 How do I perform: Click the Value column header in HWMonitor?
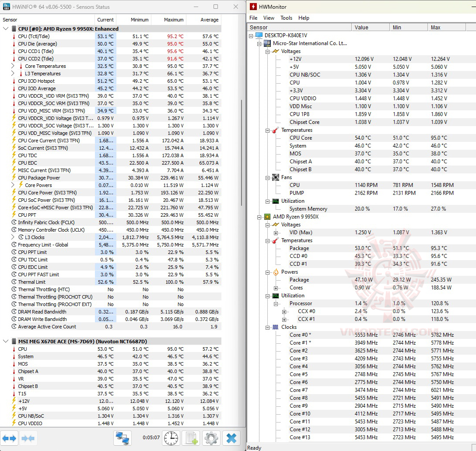click(x=371, y=27)
